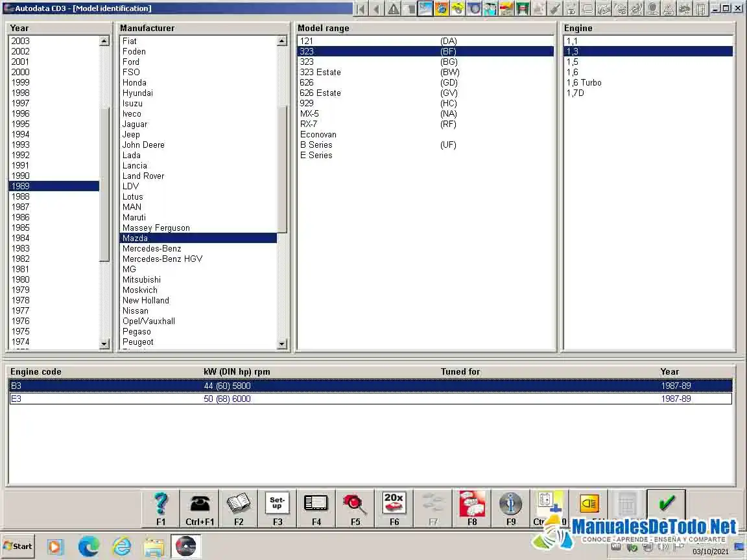The width and height of the screenshot is (747, 560).
Task: Choose the MX-5 model range
Action: (311, 113)
